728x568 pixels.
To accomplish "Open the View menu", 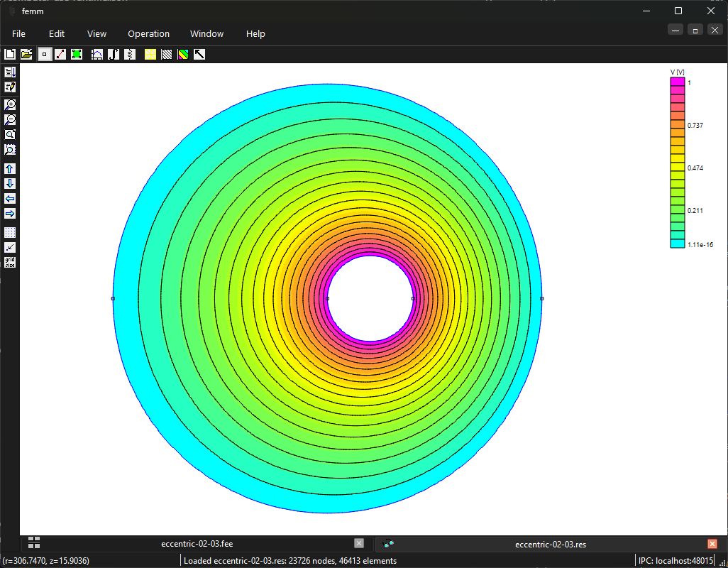I will tap(96, 33).
